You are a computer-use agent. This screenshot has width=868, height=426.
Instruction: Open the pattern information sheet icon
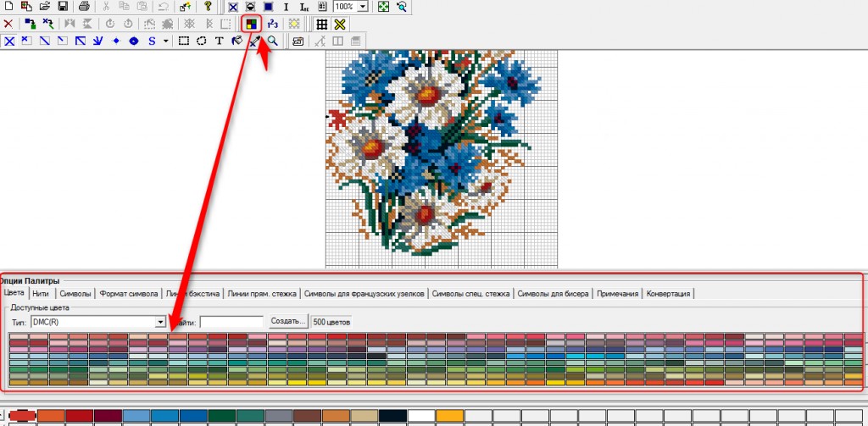(x=322, y=7)
